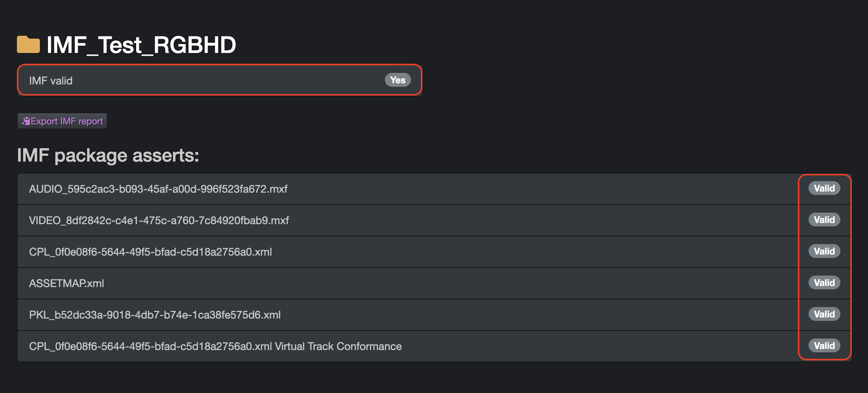Click the export icon on IMF report button

[26, 121]
